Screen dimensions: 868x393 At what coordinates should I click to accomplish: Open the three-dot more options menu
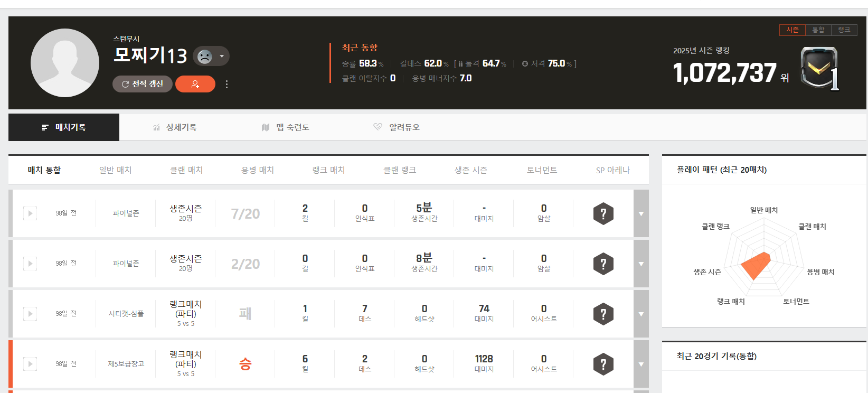click(227, 85)
